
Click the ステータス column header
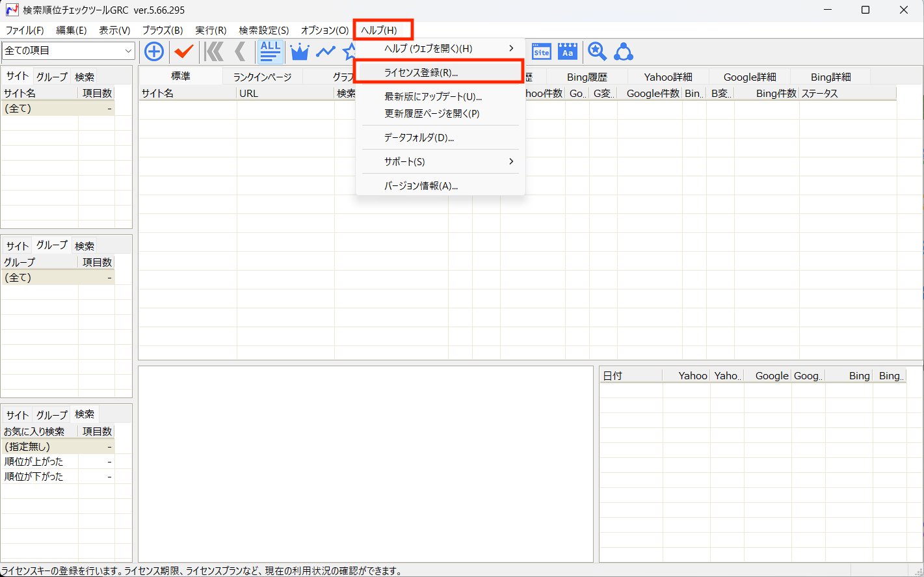pyautogui.click(x=848, y=93)
